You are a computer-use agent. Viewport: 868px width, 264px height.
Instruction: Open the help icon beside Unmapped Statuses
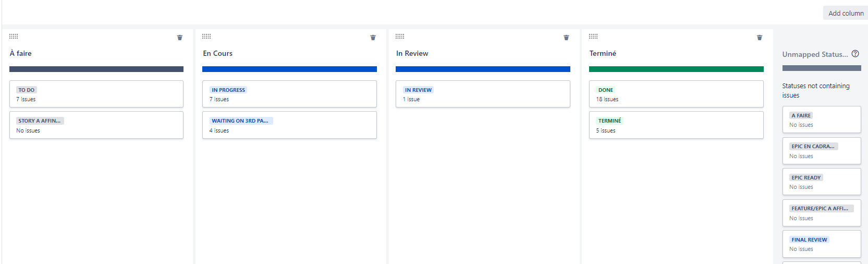855,54
